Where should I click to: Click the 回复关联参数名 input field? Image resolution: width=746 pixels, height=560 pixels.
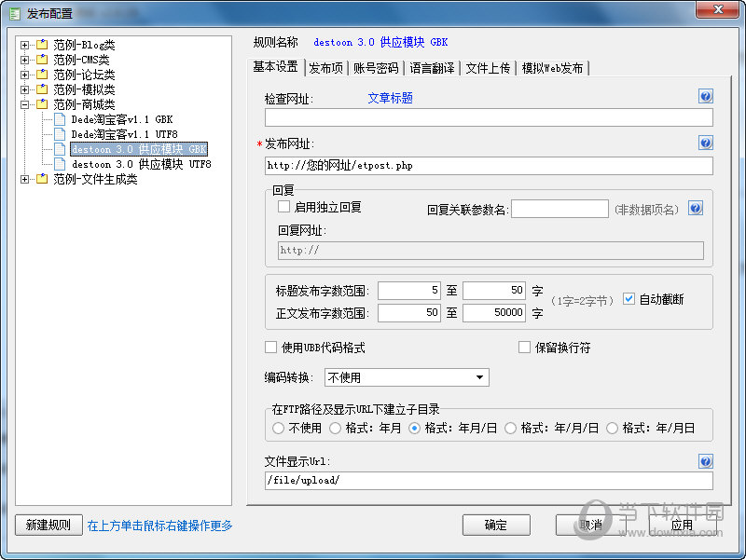click(x=560, y=209)
